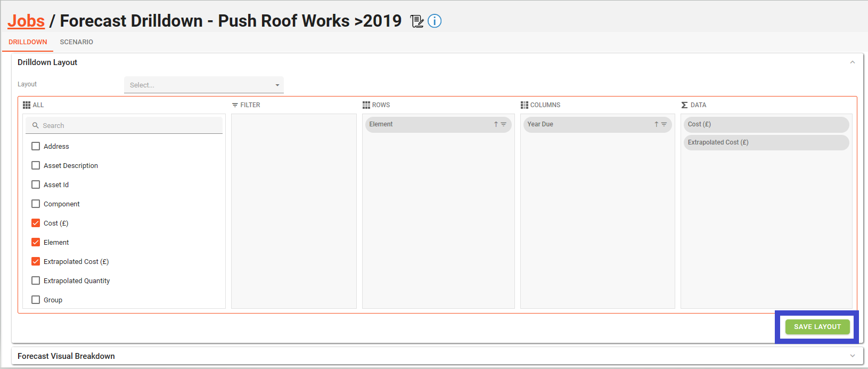868x369 pixels.
Task: Open the filter icon on Year Due field
Action: (x=664, y=124)
